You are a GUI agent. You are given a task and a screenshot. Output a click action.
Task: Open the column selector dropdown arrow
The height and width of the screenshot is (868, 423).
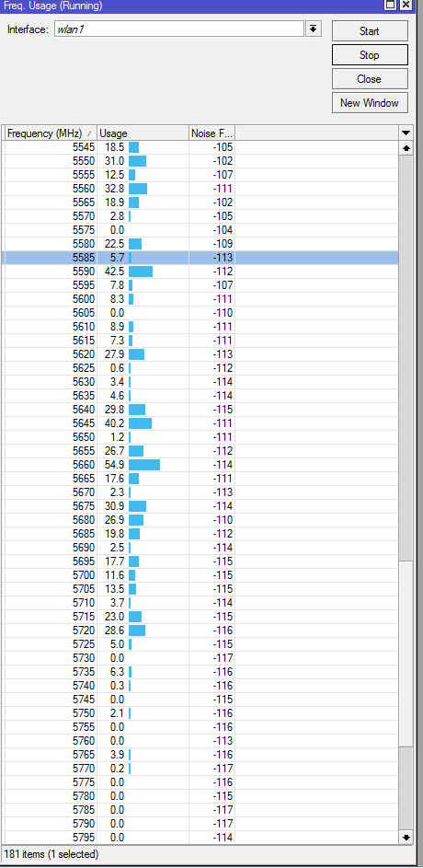406,133
